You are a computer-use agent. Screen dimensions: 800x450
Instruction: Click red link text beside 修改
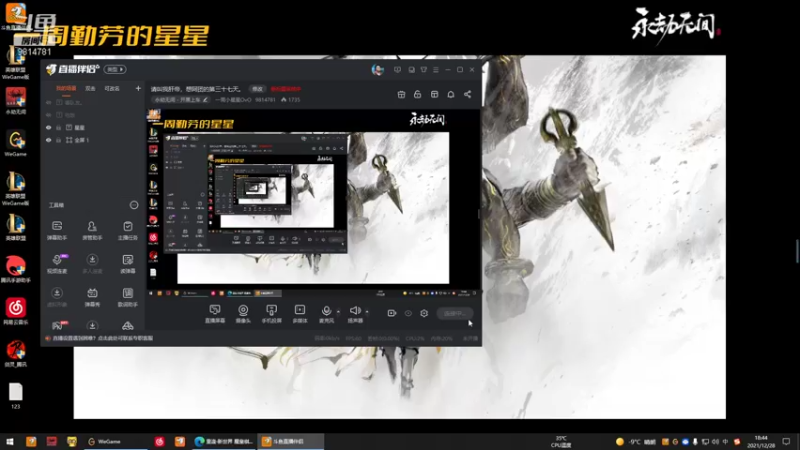tap(286, 89)
